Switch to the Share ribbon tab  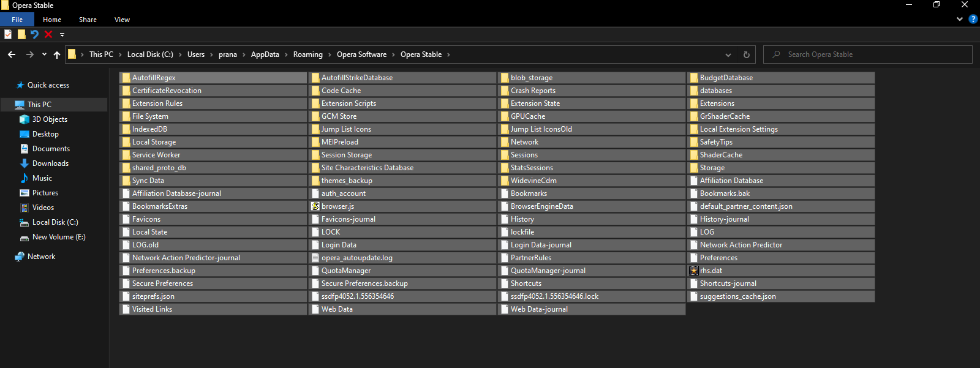pyautogui.click(x=88, y=20)
